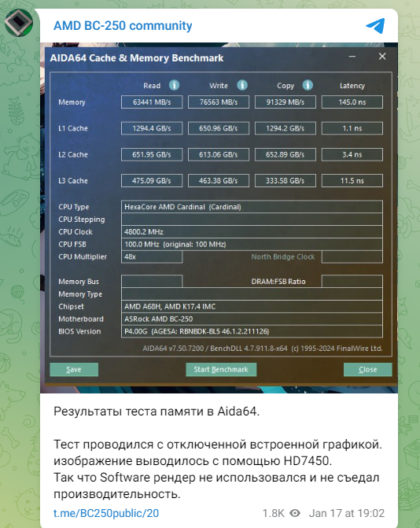Click the 1.8K view count

pyautogui.click(x=273, y=513)
